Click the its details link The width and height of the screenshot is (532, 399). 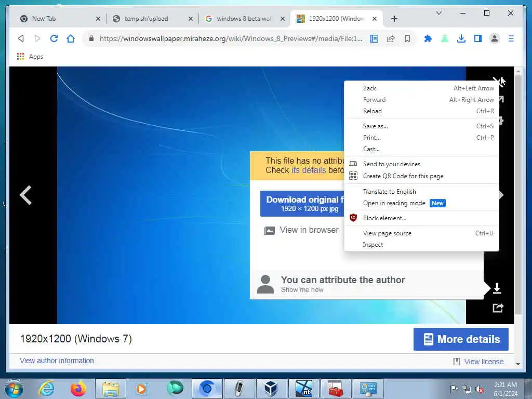pos(309,170)
